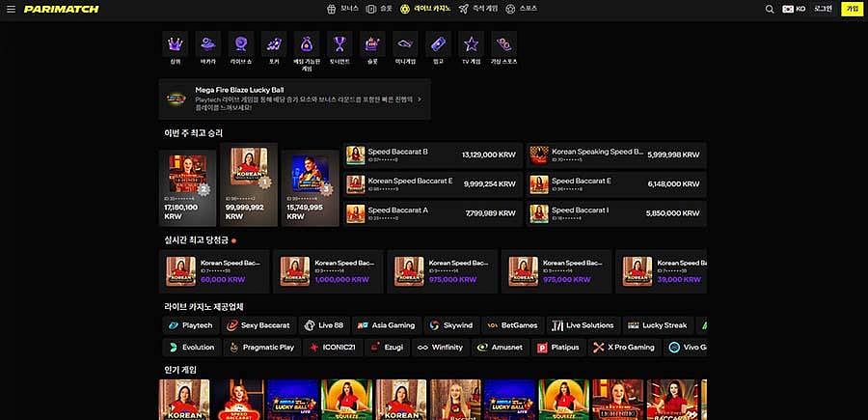This screenshot has width=868, height=420.
Task: Open Speed Baccarat E 6,148,000 KRW row
Action: click(x=616, y=184)
